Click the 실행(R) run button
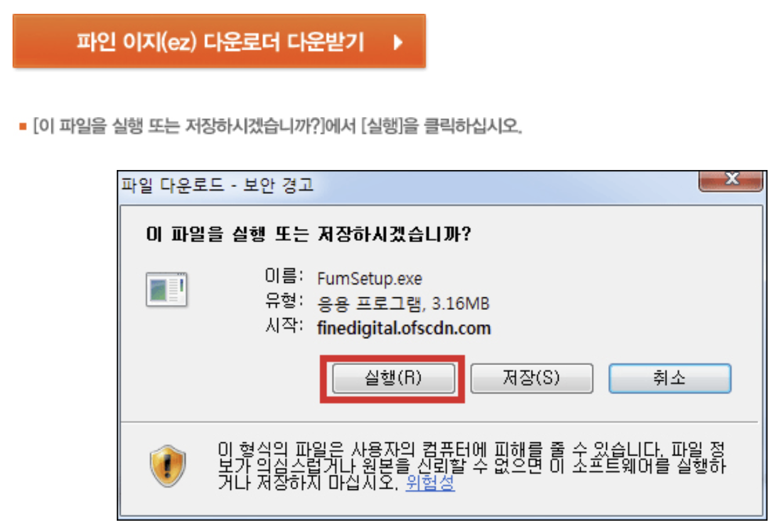This screenshot has height=532, width=782. click(393, 378)
